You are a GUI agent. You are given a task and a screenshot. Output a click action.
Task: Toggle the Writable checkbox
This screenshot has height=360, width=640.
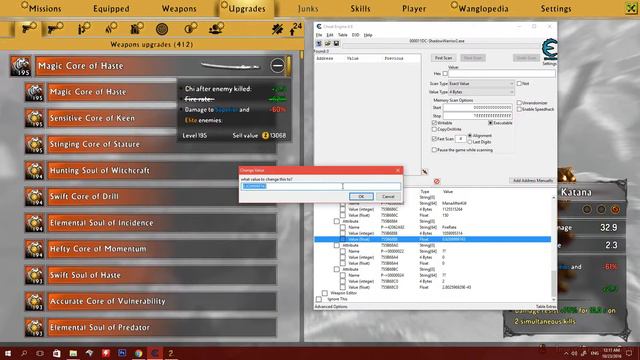pyautogui.click(x=434, y=123)
